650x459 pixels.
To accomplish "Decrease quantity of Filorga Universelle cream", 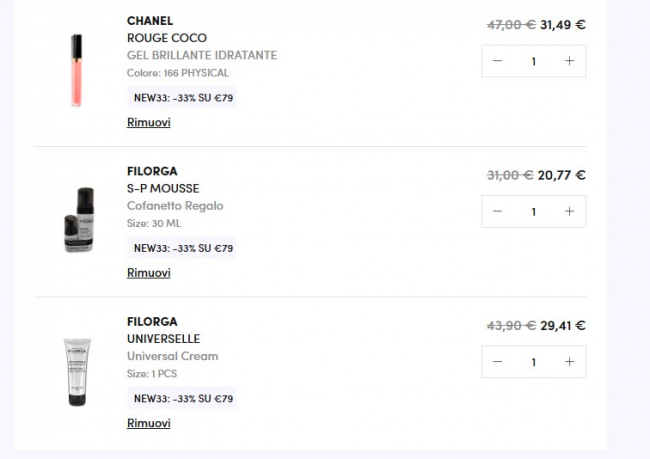I will pos(498,362).
